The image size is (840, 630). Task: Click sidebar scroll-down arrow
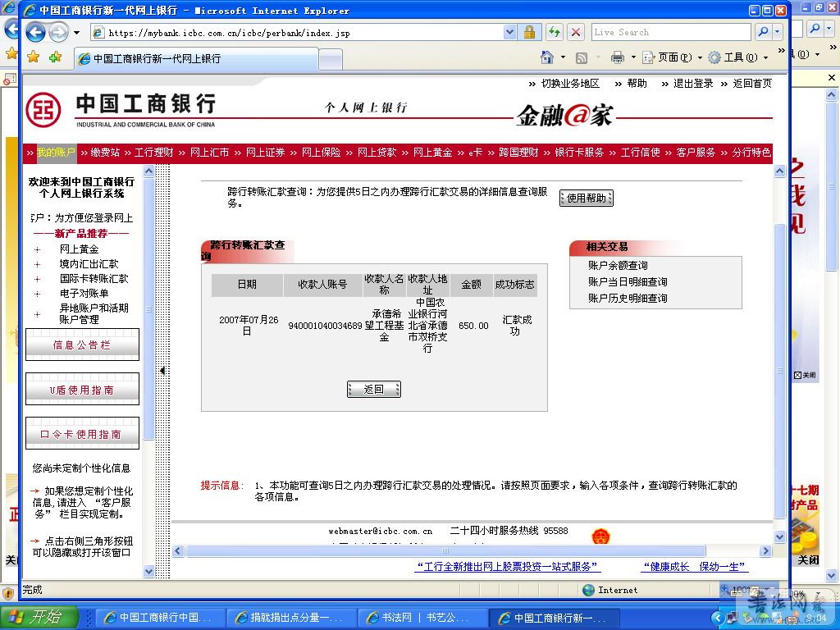pos(149,572)
